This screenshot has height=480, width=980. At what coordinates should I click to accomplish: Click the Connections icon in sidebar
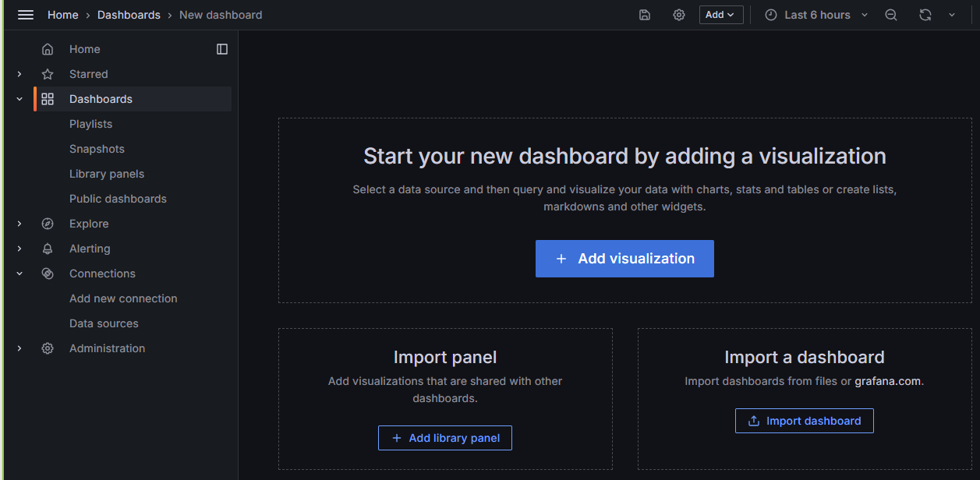click(48, 274)
